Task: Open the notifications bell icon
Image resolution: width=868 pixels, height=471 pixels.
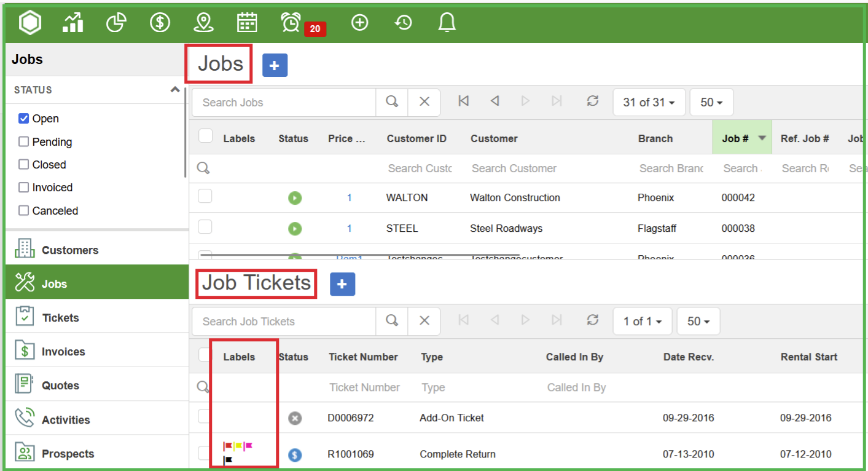Action: 447,23
